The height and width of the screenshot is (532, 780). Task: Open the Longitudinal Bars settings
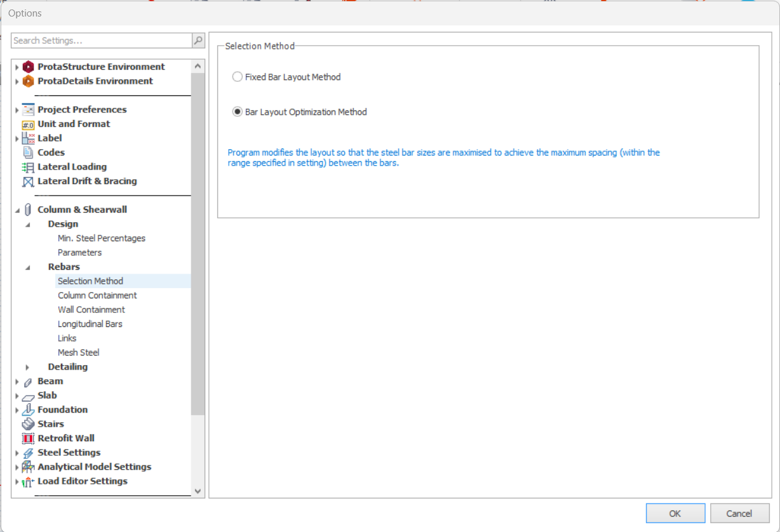tap(90, 324)
